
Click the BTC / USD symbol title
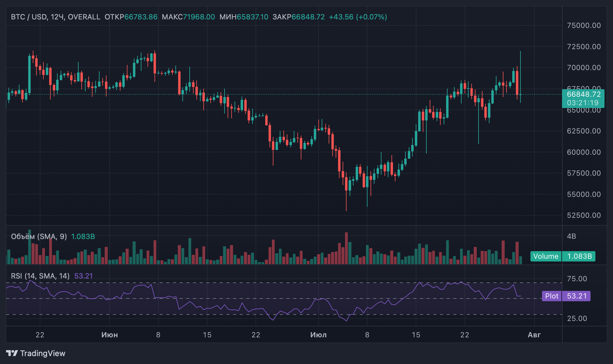29,17
